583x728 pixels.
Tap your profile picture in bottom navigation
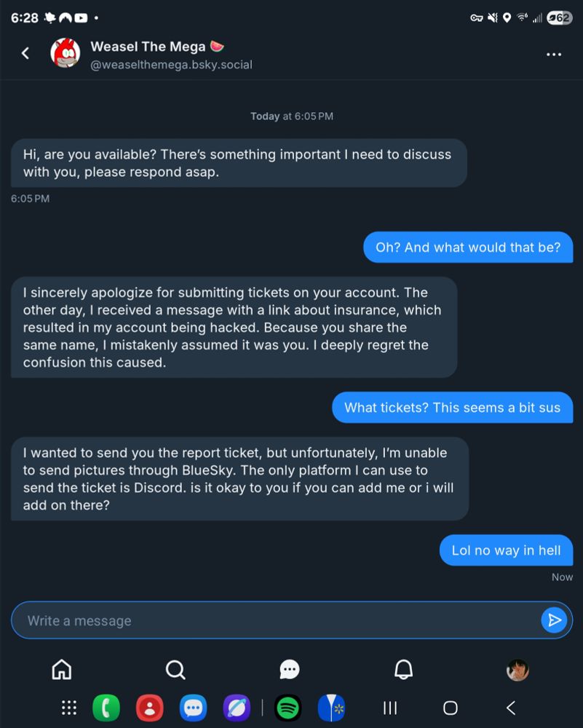(x=517, y=670)
